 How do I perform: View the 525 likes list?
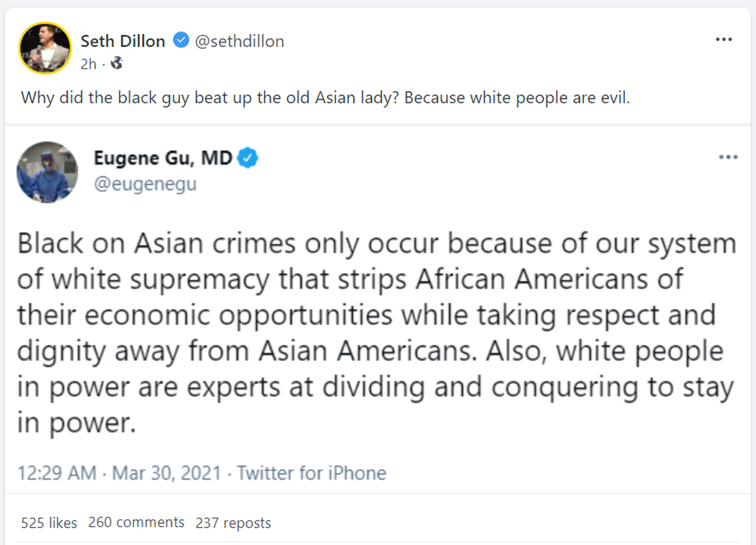pos(49,523)
